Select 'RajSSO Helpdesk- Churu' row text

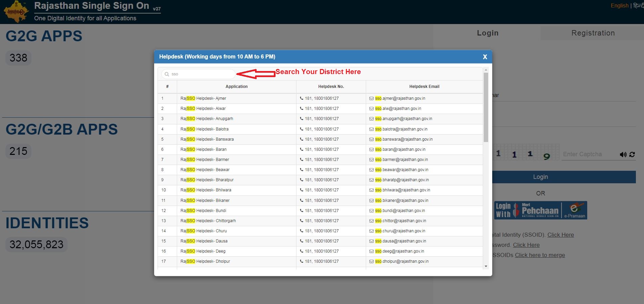pyautogui.click(x=204, y=231)
